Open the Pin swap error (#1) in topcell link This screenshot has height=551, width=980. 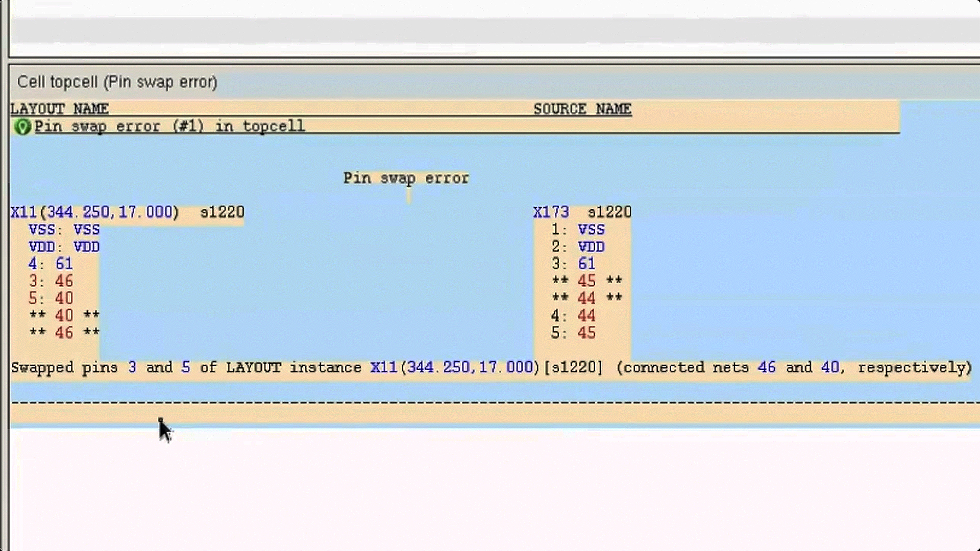click(168, 126)
